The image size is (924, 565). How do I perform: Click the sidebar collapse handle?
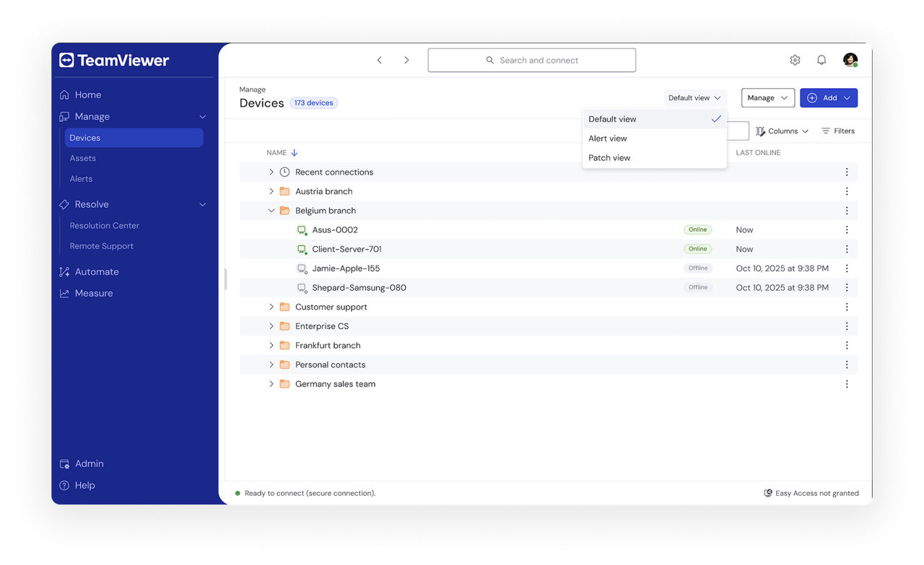[225, 279]
